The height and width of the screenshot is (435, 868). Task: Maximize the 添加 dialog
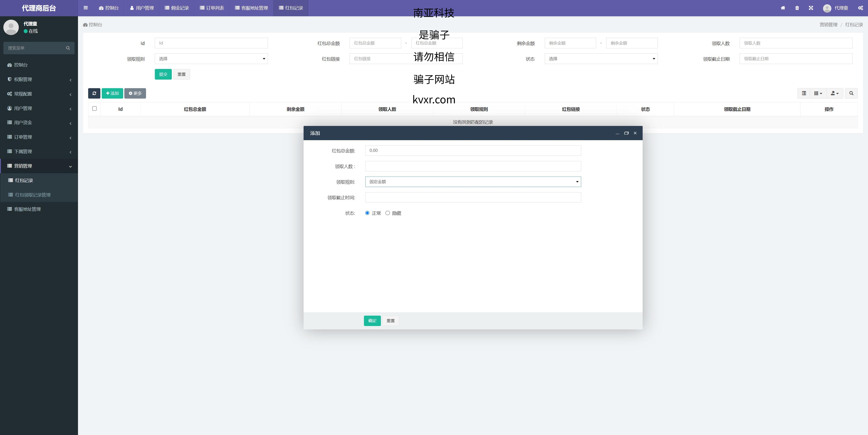[x=626, y=133]
